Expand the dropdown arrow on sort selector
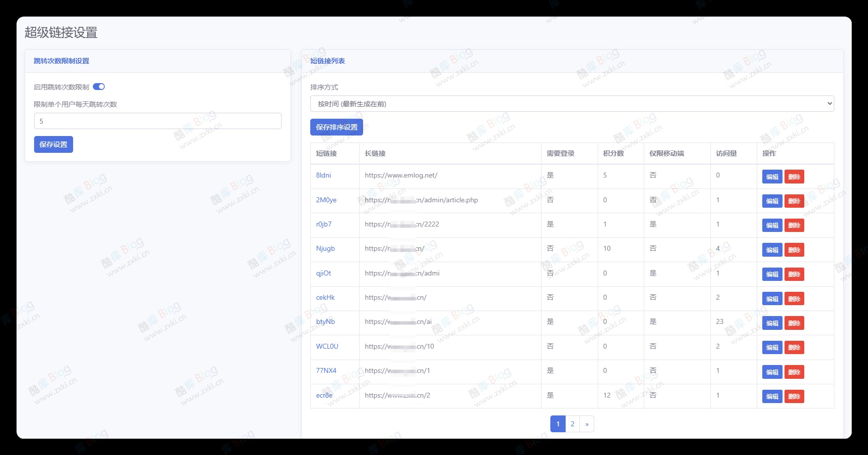This screenshot has height=455, width=868. (x=829, y=103)
